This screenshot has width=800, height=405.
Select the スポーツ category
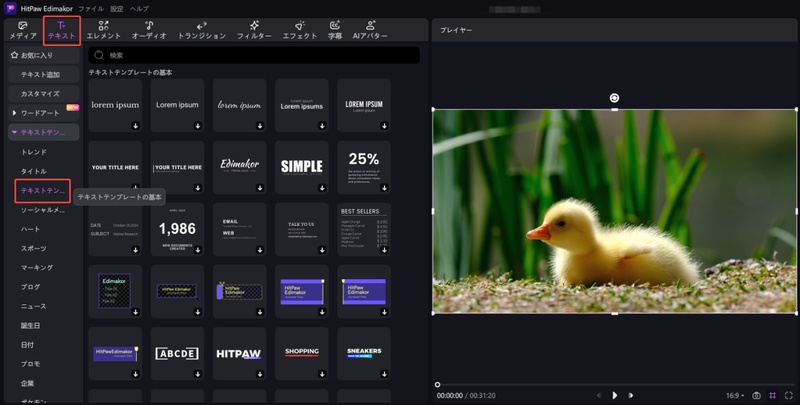click(34, 248)
